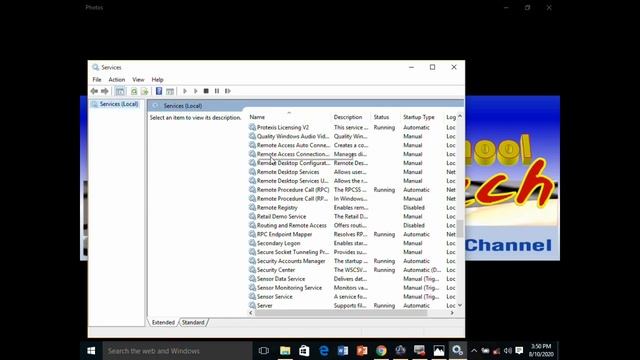This screenshot has width=640, height=360.
Task: Sort by the Name column header
Action: (x=257, y=117)
